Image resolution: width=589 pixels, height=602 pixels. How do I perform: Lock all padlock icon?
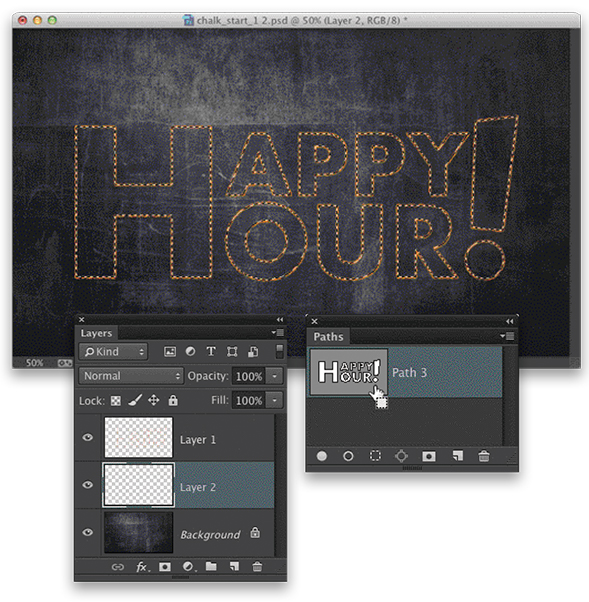tap(173, 400)
